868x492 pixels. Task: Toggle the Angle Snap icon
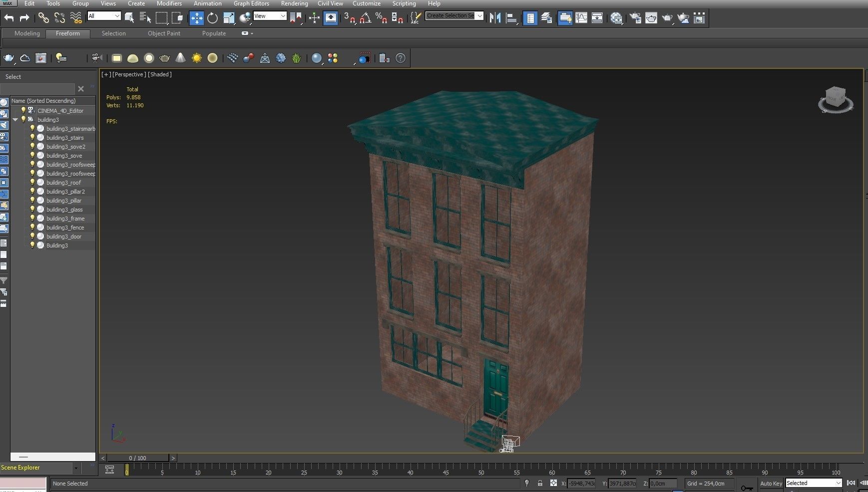tap(366, 18)
